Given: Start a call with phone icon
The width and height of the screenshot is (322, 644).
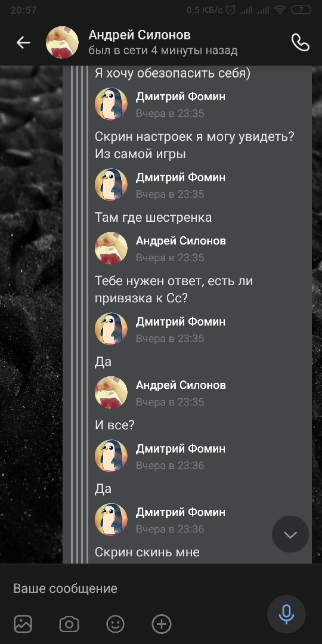Looking at the screenshot, I should [x=300, y=42].
